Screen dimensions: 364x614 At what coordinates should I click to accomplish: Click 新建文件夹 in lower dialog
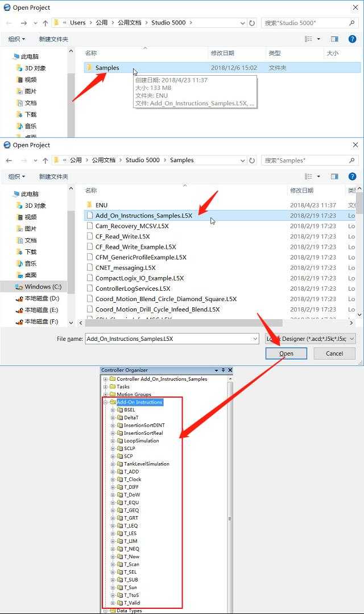(53, 176)
